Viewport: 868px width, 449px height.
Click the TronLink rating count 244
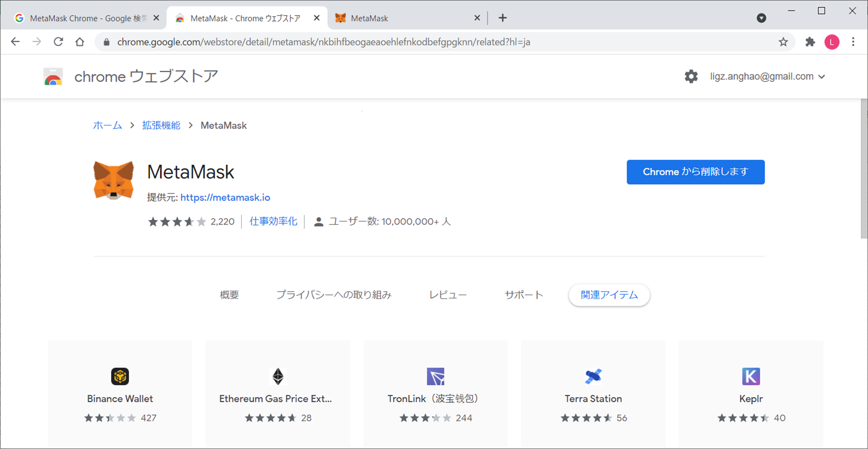[x=464, y=418]
